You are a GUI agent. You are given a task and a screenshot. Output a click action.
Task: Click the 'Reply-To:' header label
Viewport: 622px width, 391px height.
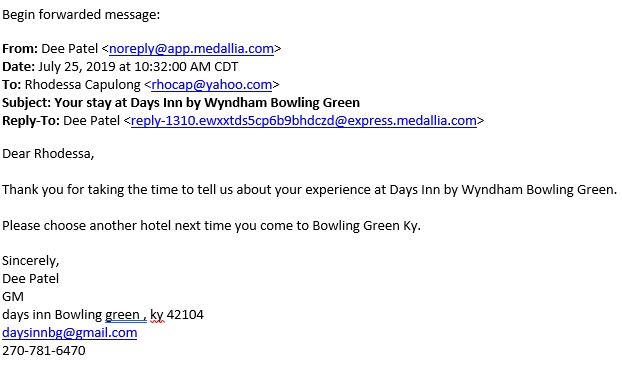click(31, 121)
